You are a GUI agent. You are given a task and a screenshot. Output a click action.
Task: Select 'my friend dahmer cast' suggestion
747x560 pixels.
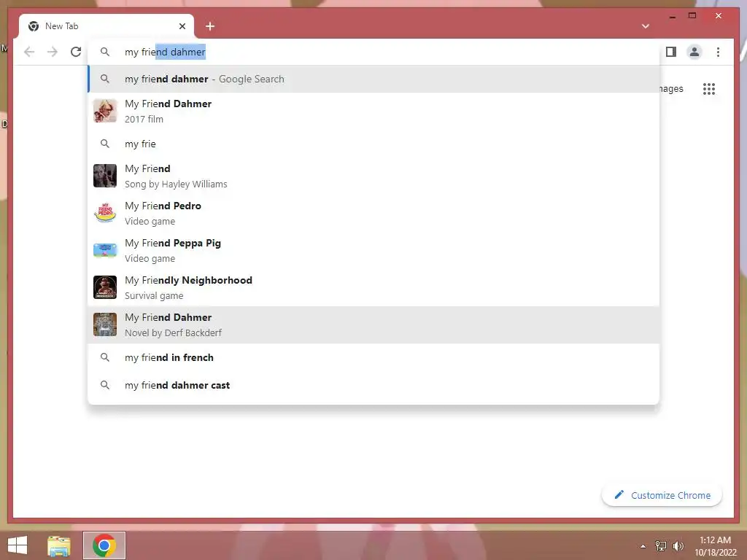click(374, 385)
